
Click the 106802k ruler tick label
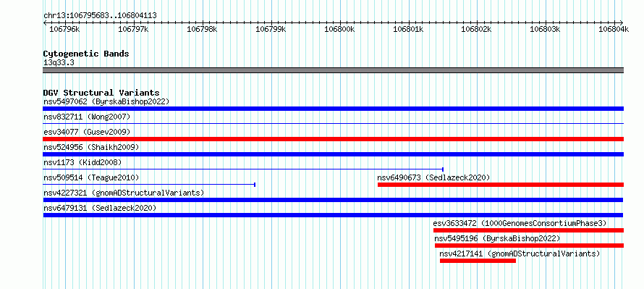coord(477,29)
